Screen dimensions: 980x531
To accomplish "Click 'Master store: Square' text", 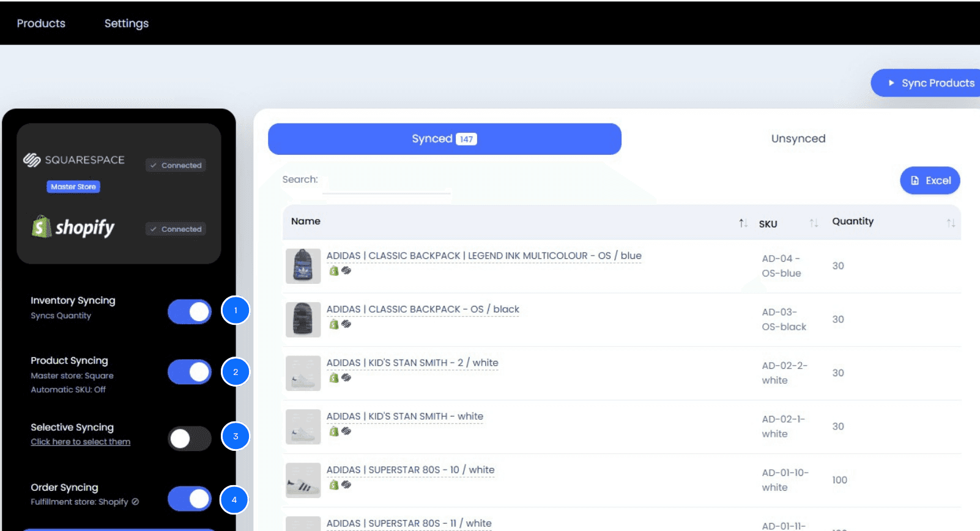I will (x=72, y=376).
